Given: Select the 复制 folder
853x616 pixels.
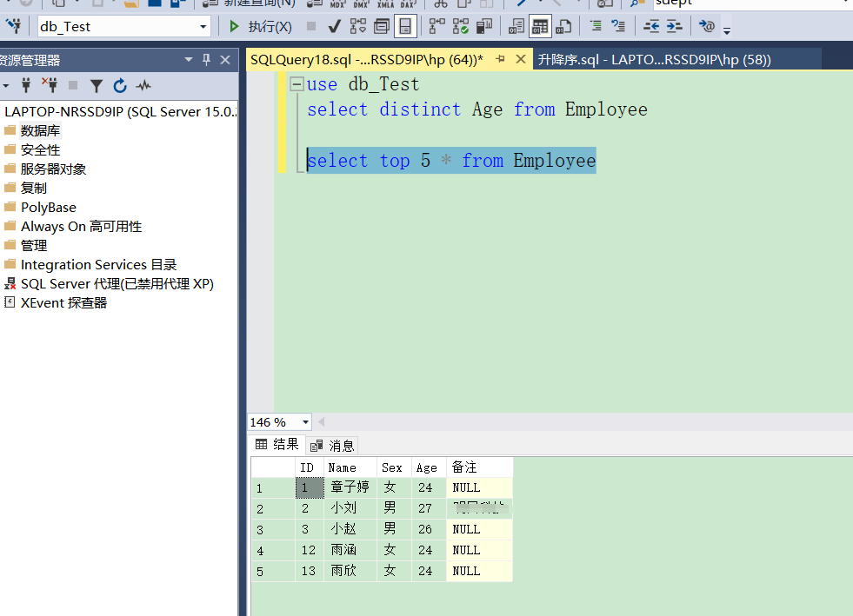Looking at the screenshot, I should click(x=34, y=189).
